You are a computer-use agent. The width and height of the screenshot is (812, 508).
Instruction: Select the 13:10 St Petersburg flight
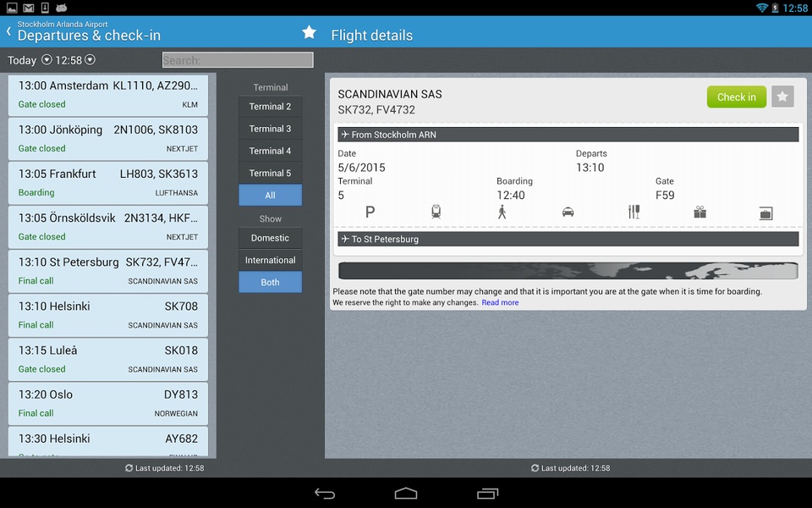tap(108, 271)
